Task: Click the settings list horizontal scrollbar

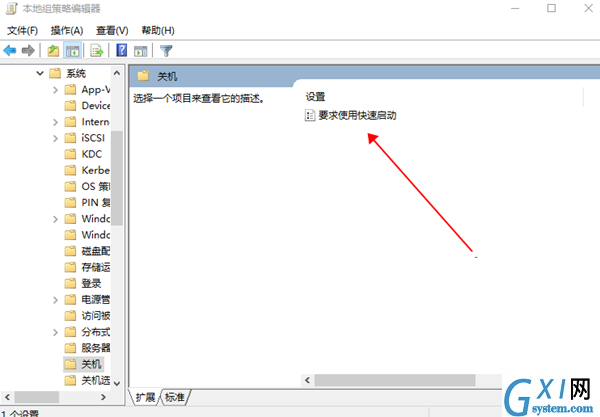Action: click(x=395, y=380)
